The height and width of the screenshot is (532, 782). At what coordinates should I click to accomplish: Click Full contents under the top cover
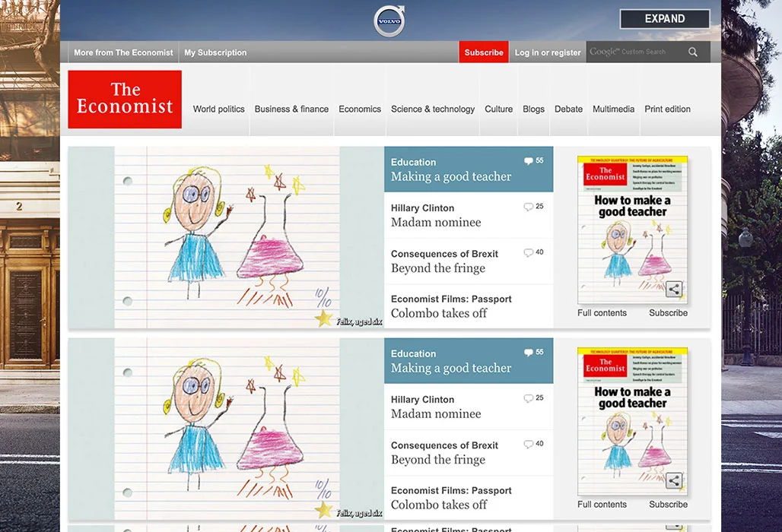602,313
